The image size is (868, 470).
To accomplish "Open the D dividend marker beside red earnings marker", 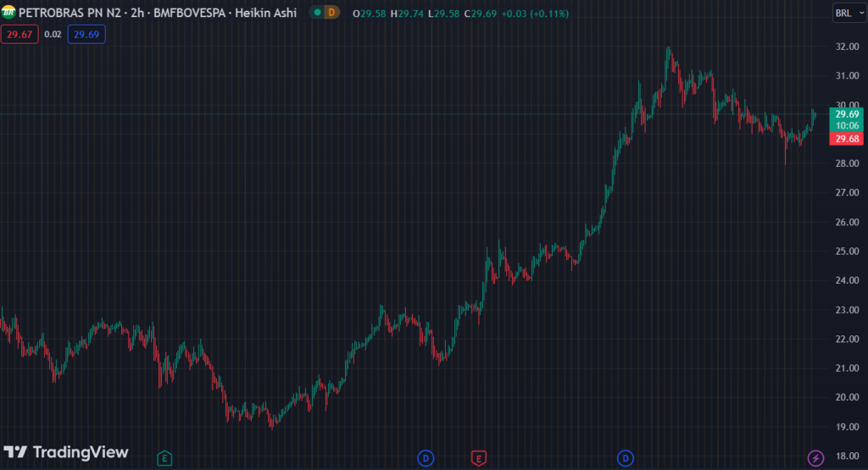I will [x=426, y=458].
